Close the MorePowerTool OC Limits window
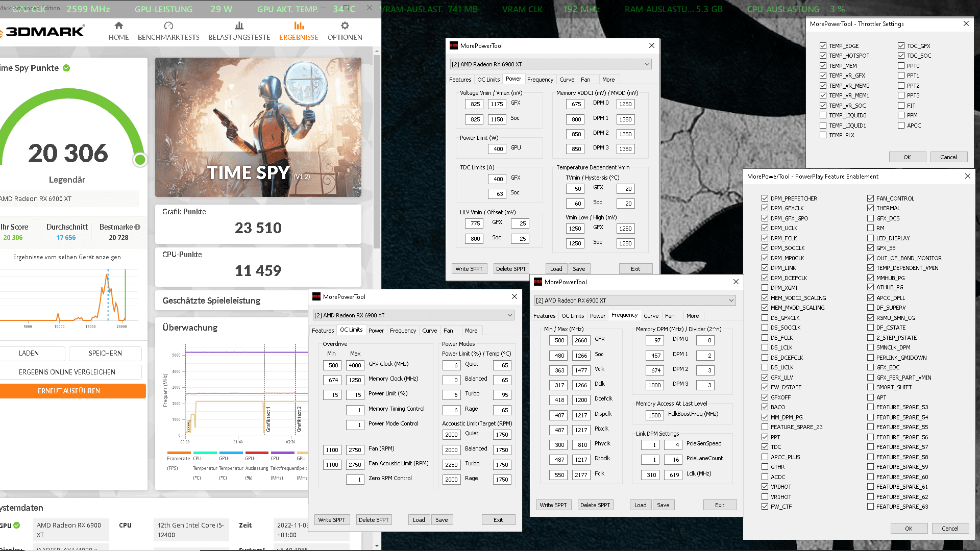Image resolution: width=980 pixels, height=551 pixels. point(514,297)
